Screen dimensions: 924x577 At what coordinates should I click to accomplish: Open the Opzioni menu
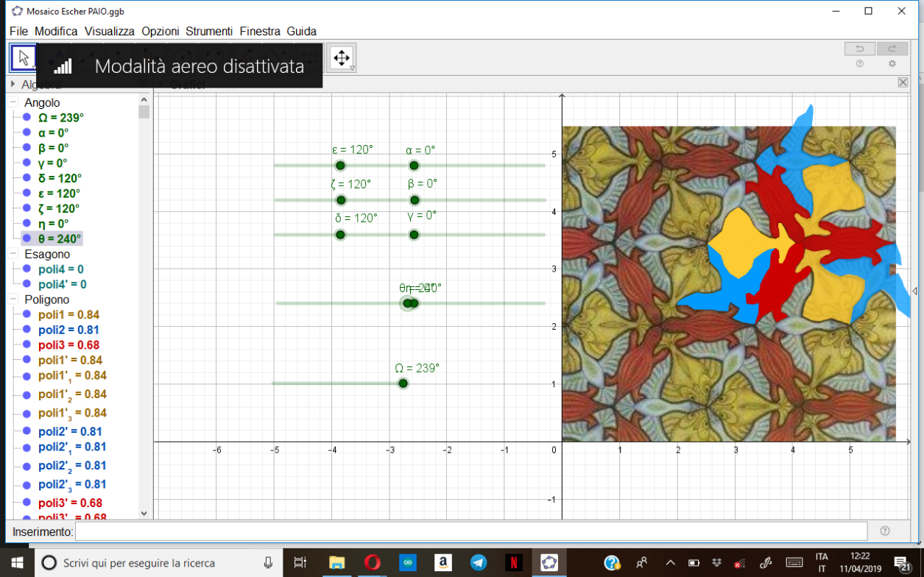[x=161, y=31]
